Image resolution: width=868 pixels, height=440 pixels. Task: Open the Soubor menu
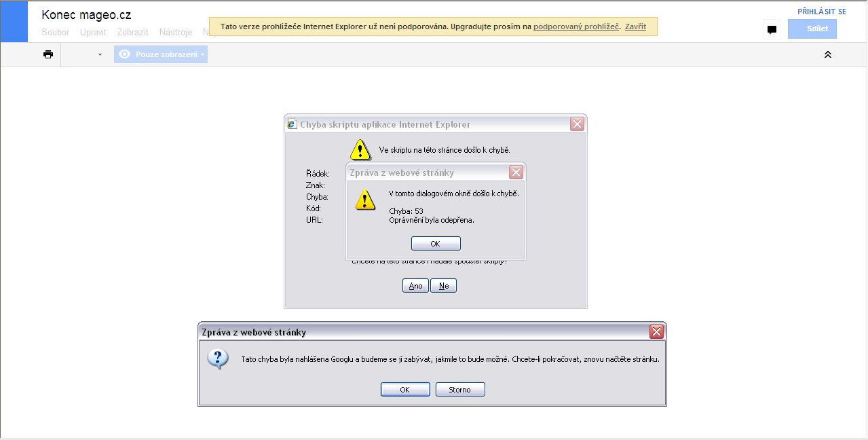(56, 32)
